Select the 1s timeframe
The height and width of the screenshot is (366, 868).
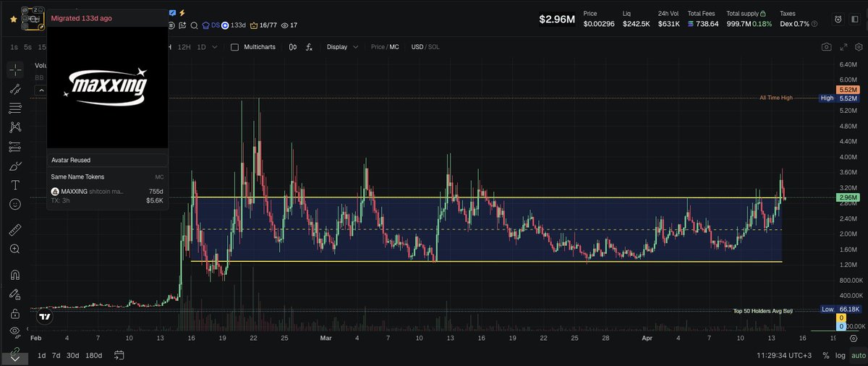[14, 47]
